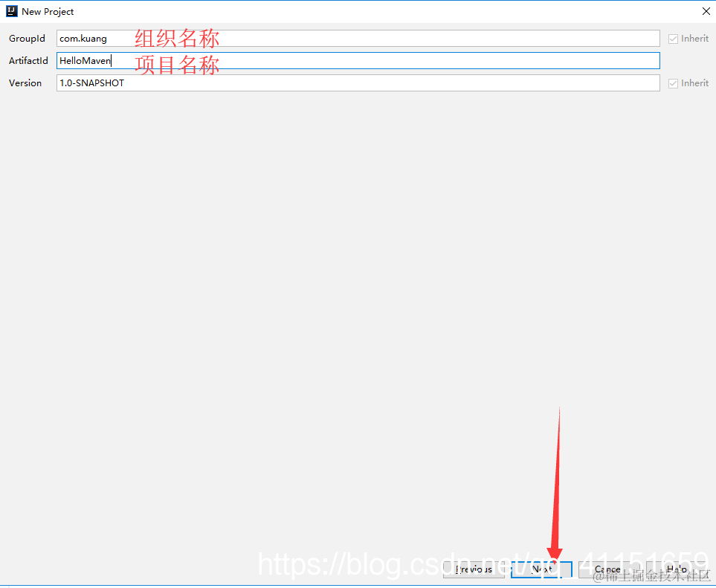Click the ArtifactId label text

(28, 61)
